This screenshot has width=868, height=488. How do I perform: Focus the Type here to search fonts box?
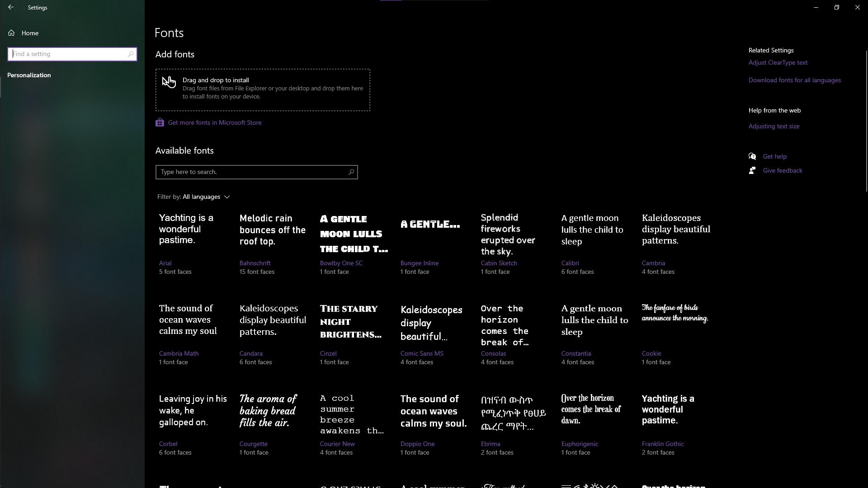(x=257, y=172)
